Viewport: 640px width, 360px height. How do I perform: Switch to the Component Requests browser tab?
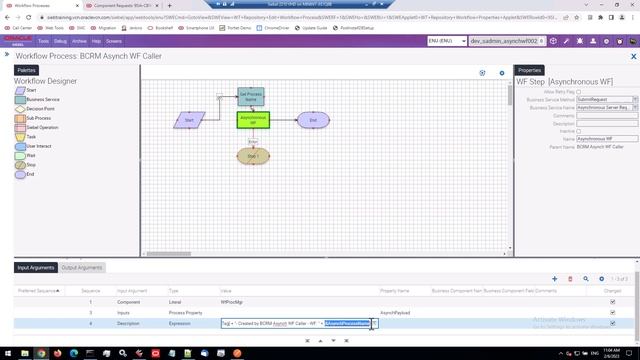click(122, 6)
